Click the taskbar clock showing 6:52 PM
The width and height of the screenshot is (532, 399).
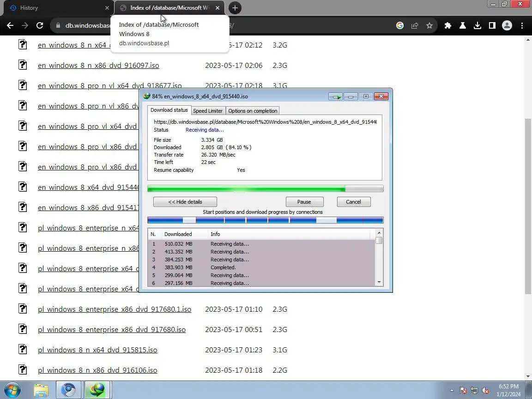508,390
